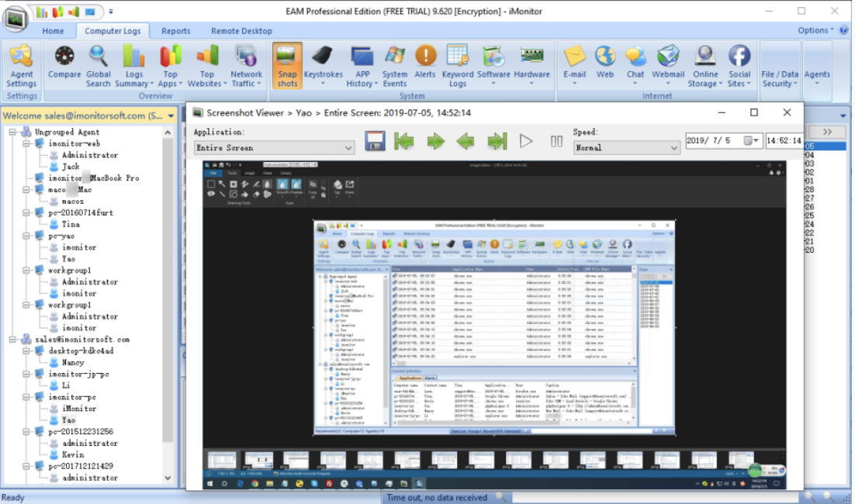The width and height of the screenshot is (855, 504).
Task: Switch to the Remote Desktop tab
Action: 241,31
